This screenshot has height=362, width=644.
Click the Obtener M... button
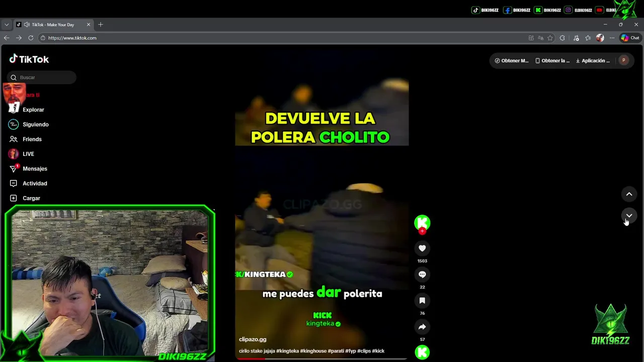[x=512, y=61]
